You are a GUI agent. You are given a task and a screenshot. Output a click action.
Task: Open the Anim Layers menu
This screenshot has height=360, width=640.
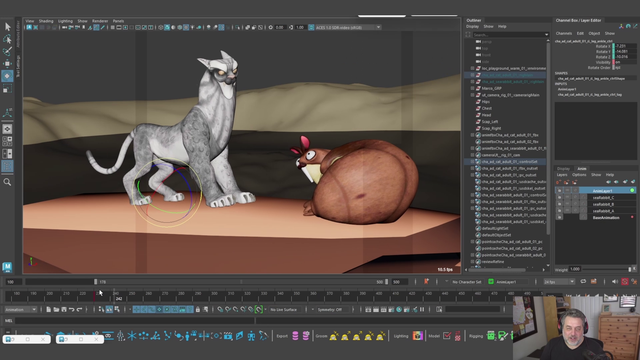(x=562, y=175)
